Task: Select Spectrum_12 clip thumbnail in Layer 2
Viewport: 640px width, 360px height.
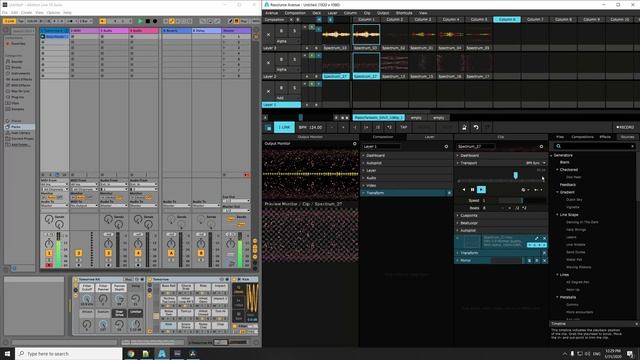Action: click(x=393, y=63)
